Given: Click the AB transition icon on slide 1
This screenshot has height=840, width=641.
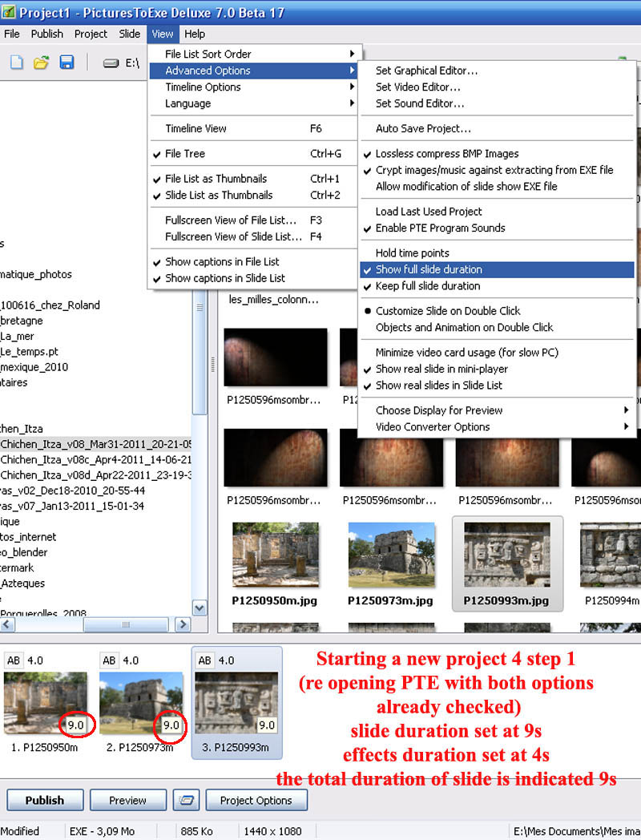Looking at the screenshot, I should [14, 660].
